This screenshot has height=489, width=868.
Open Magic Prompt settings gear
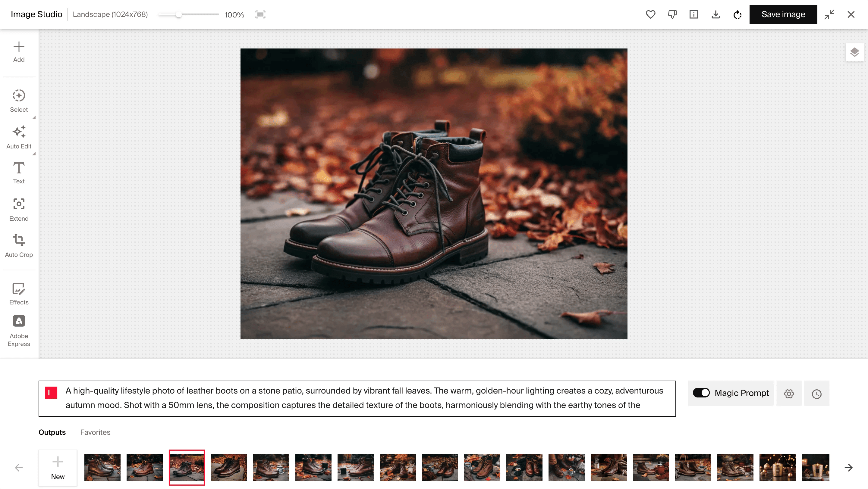click(789, 394)
